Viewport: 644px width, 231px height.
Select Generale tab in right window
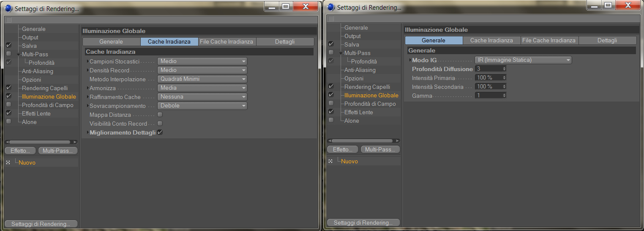434,40
